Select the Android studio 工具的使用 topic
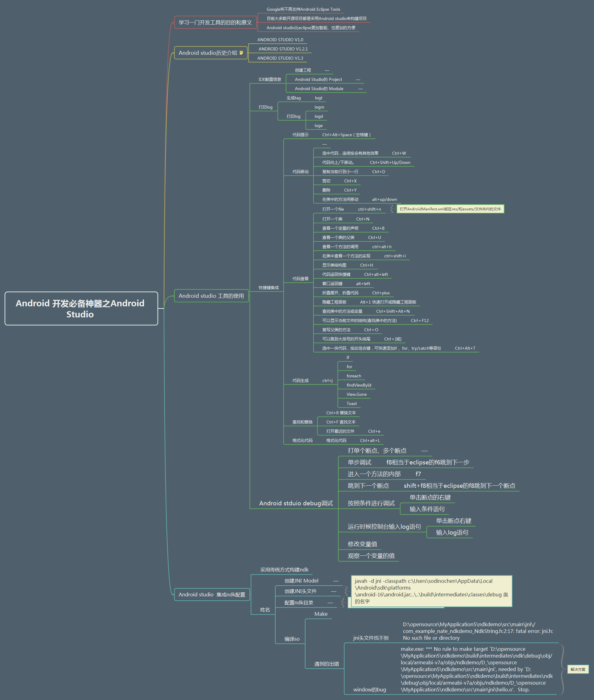Viewport: 594px width, 700px height. (211, 296)
